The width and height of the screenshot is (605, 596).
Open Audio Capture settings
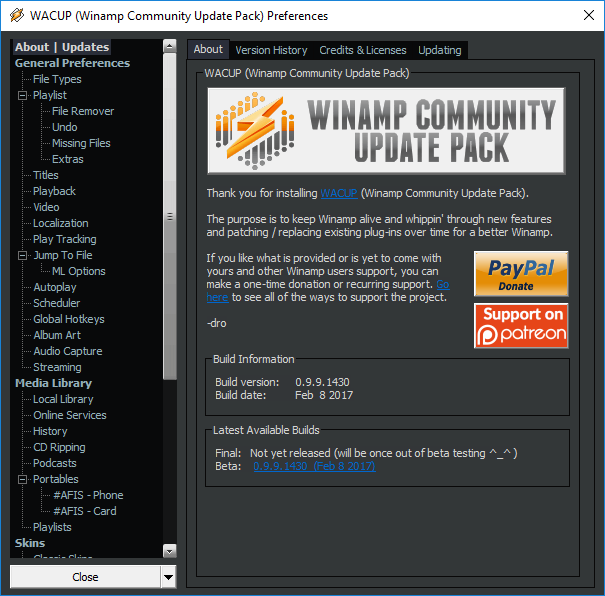[x=68, y=351]
